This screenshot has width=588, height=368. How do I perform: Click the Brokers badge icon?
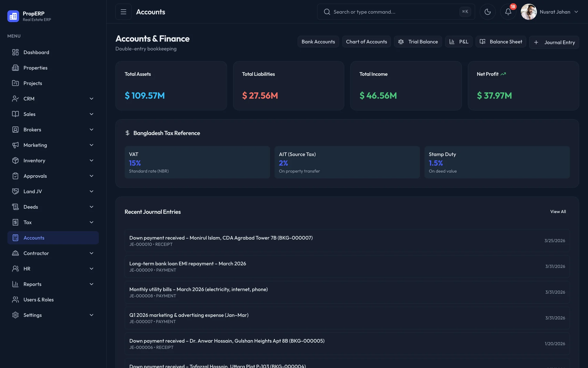coord(15,130)
